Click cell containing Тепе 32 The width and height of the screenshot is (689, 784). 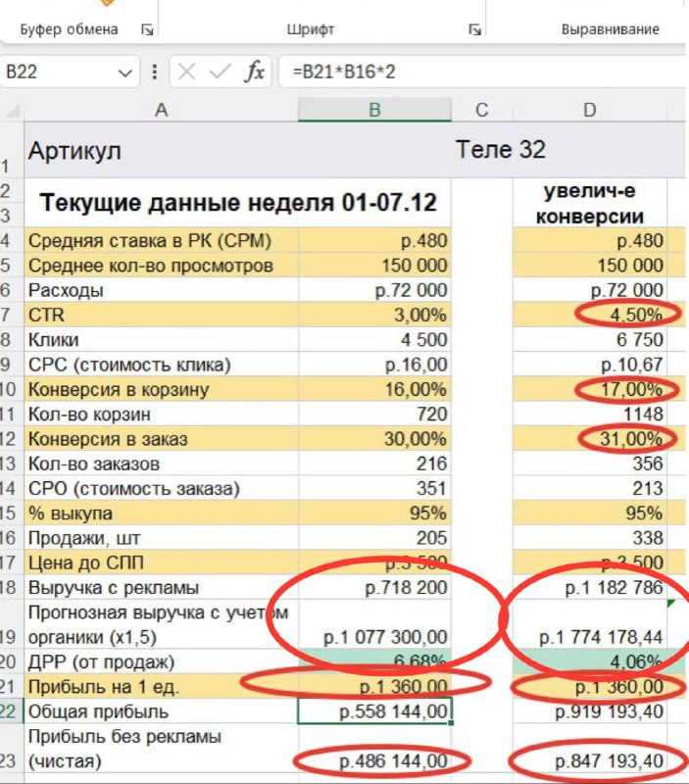(500, 151)
